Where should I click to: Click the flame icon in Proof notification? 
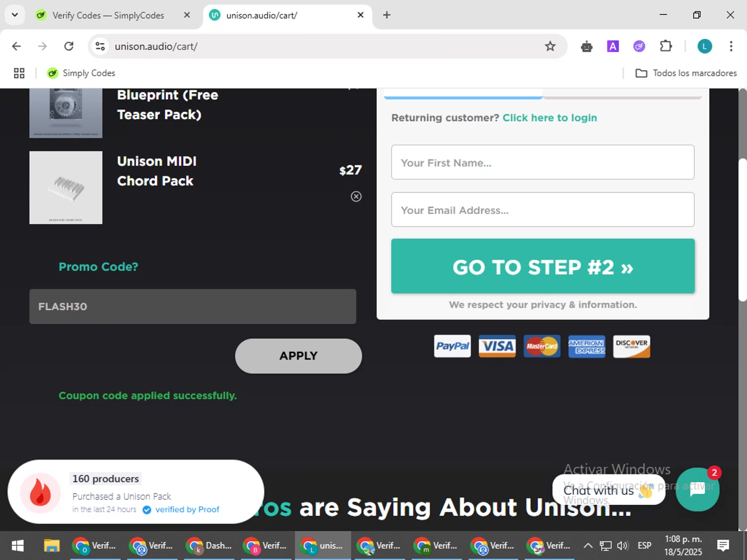pyautogui.click(x=40, y=493)
